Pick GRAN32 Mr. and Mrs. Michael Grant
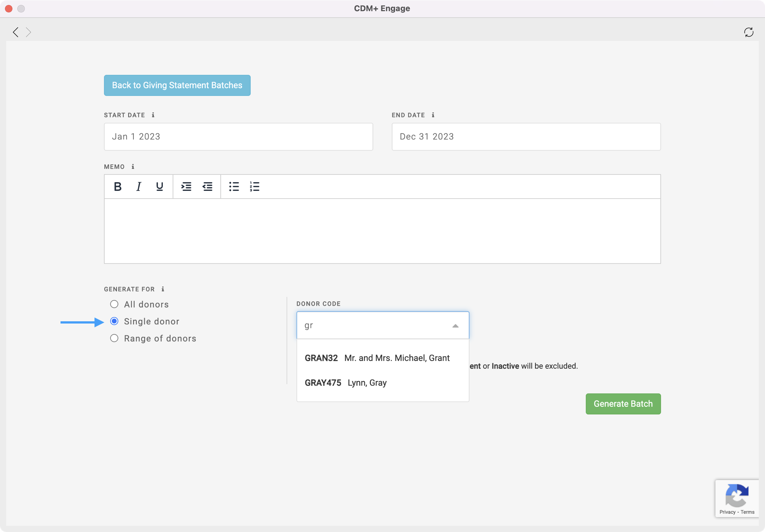The height and width of the screenshot is (532, 765). (377, 358)
